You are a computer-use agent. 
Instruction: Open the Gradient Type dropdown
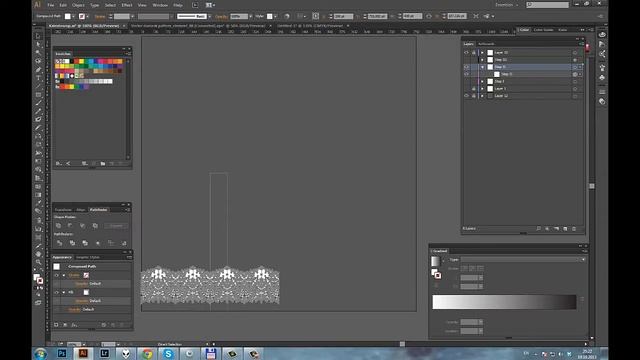pyautogui.click(x=523, y=260)
